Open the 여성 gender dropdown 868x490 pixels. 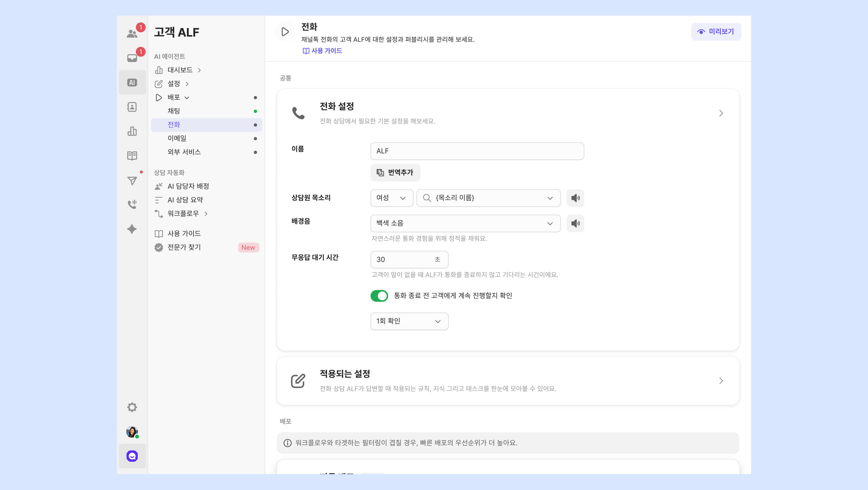[x=391, y=198]
